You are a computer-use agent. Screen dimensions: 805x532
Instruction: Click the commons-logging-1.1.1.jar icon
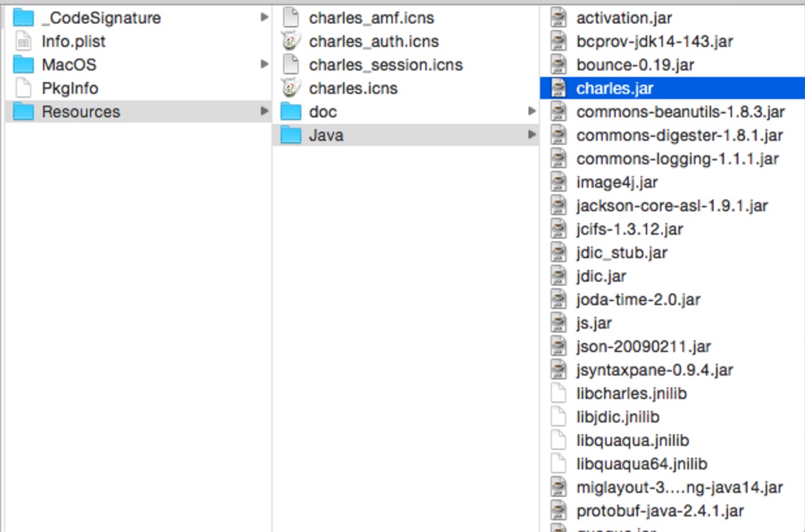click(x=558, y=158)
